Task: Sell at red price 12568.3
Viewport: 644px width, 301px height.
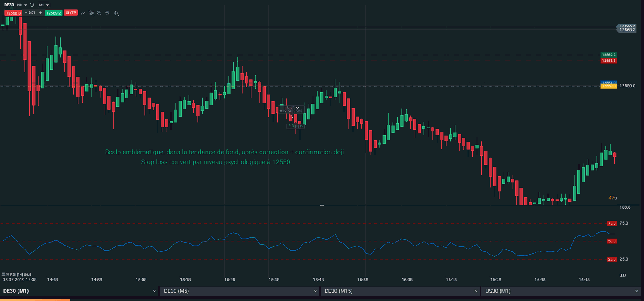Action: [x=13, y=13]
